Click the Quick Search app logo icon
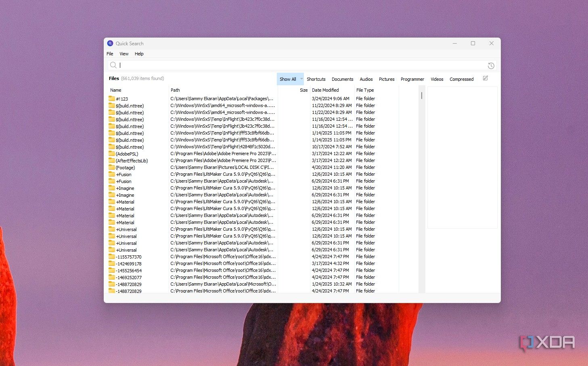The height and width of the screenshot is (366, 588). [x=110, y=43]
